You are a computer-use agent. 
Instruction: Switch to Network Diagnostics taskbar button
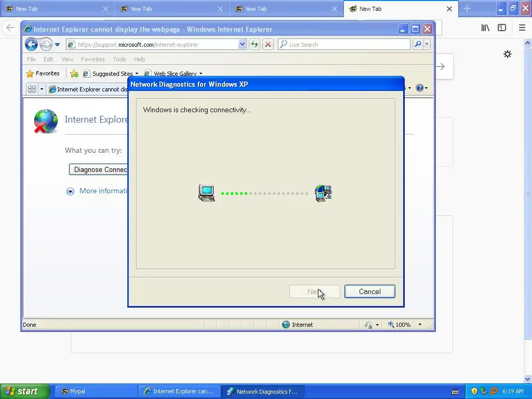coord(262,391)
